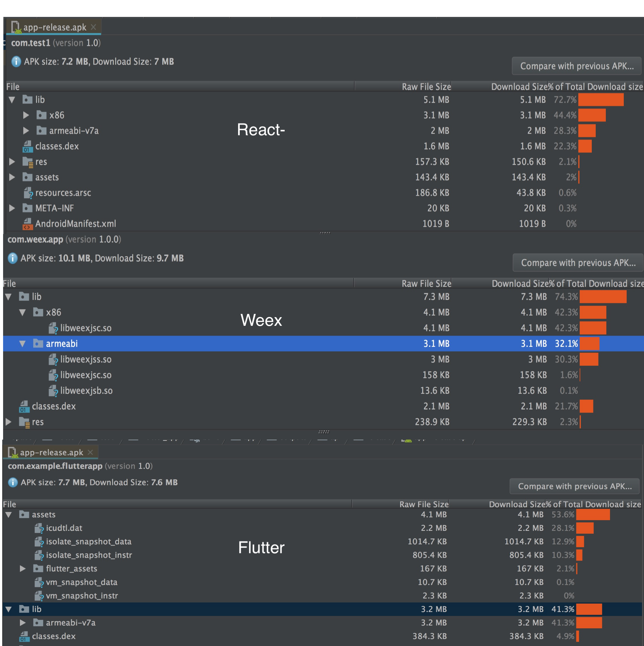Select the top app-release.apk tab
Image resolution: width=644 pixels, height=646 pixels.
coord(53,28)
